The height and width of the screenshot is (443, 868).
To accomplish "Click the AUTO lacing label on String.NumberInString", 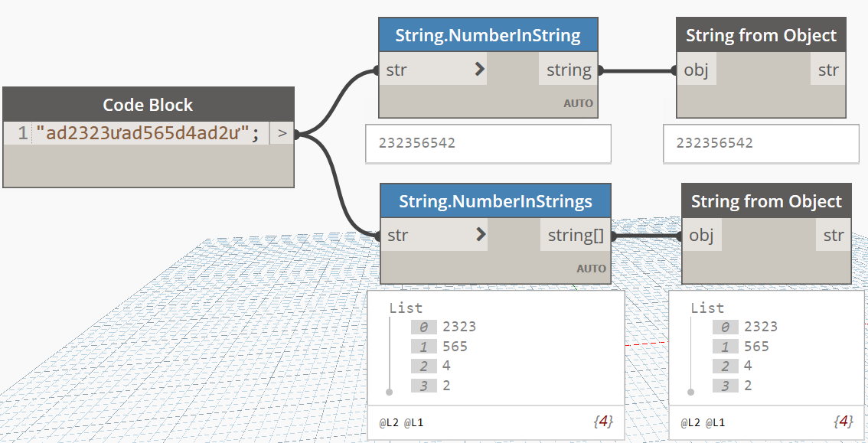I will click(578, 103).
